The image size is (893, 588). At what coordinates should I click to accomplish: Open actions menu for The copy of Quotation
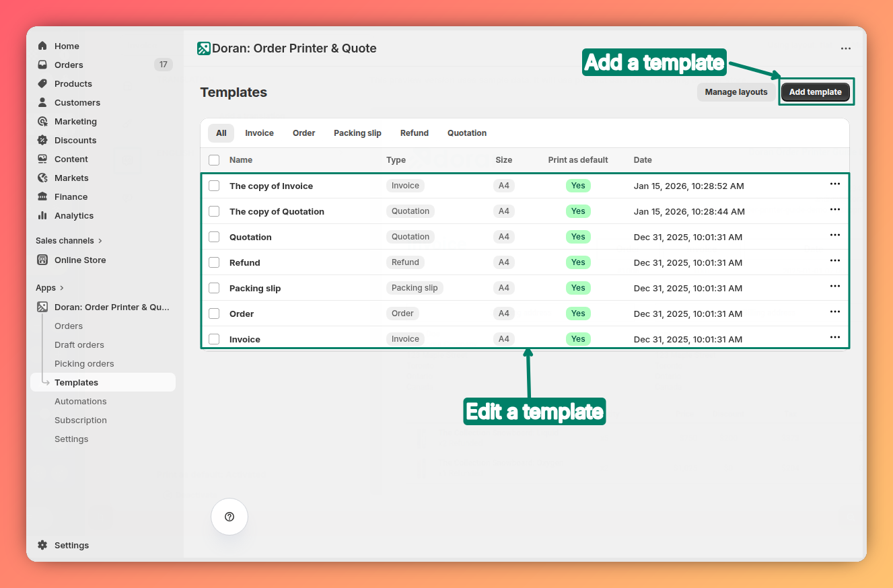coord(835,209)
